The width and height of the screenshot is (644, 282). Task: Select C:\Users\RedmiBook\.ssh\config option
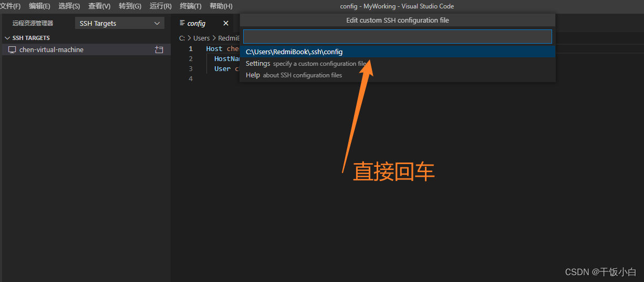click(x=398, y=52)
